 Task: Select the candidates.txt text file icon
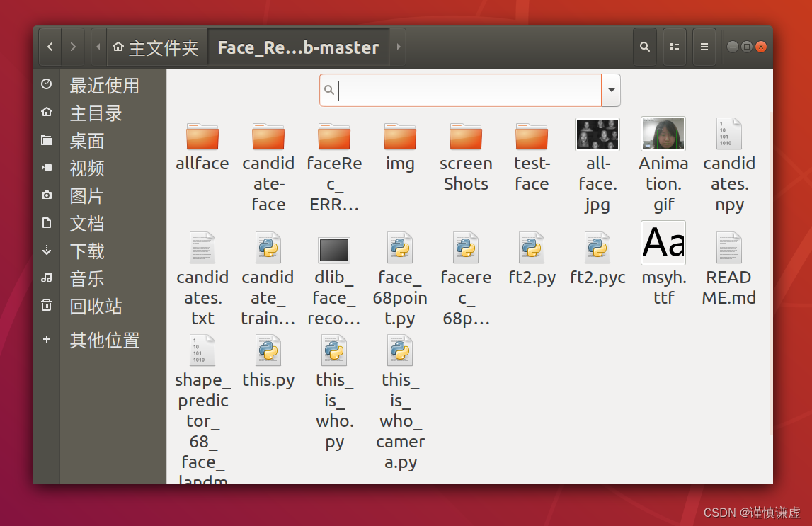(x=202, y=248)
